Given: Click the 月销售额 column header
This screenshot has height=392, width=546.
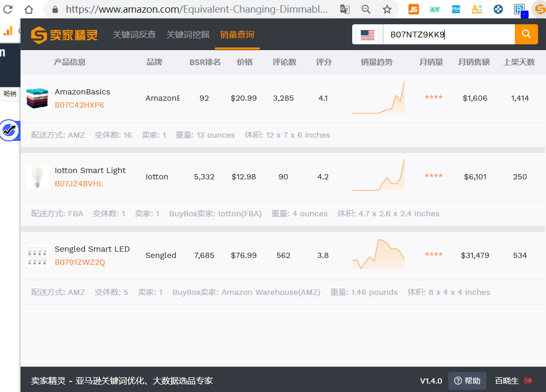Looking at the screenshot, I should 474,62.
